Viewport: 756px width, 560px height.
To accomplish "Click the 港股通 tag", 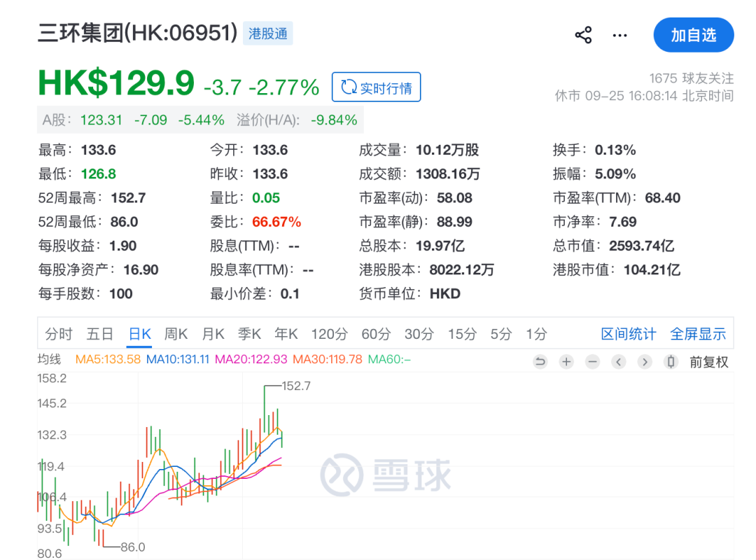I will (268, 34).
